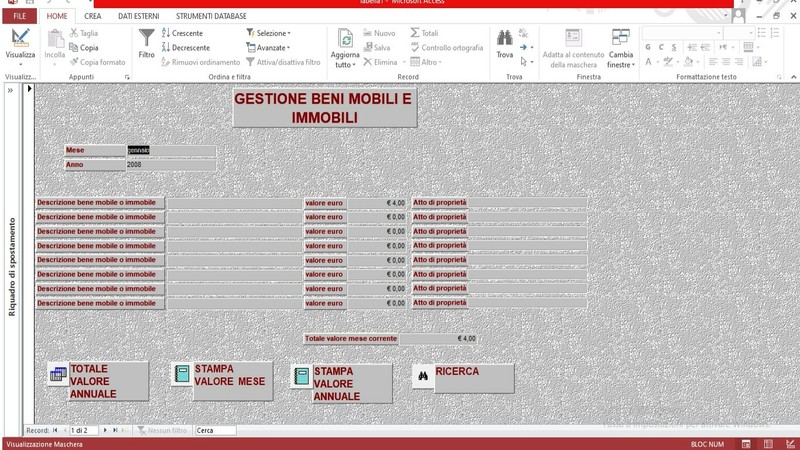
Task: Switch to the HOME tab
Action: (57, 16)
